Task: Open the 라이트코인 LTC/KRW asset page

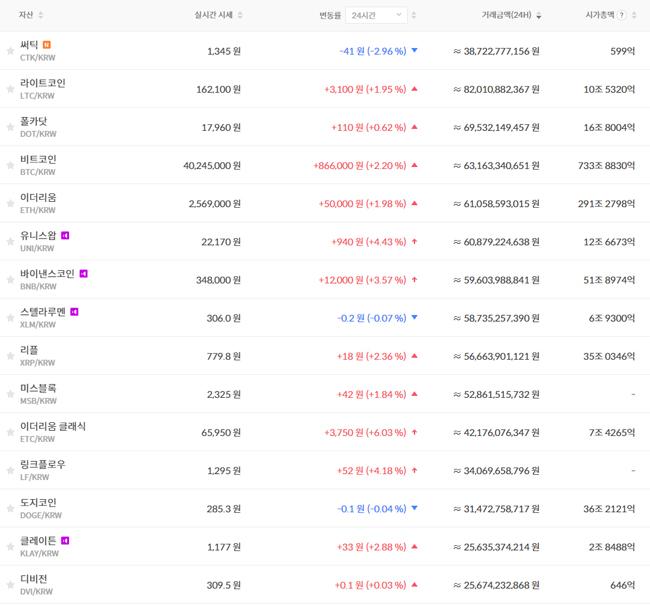Action: point(42,89)
